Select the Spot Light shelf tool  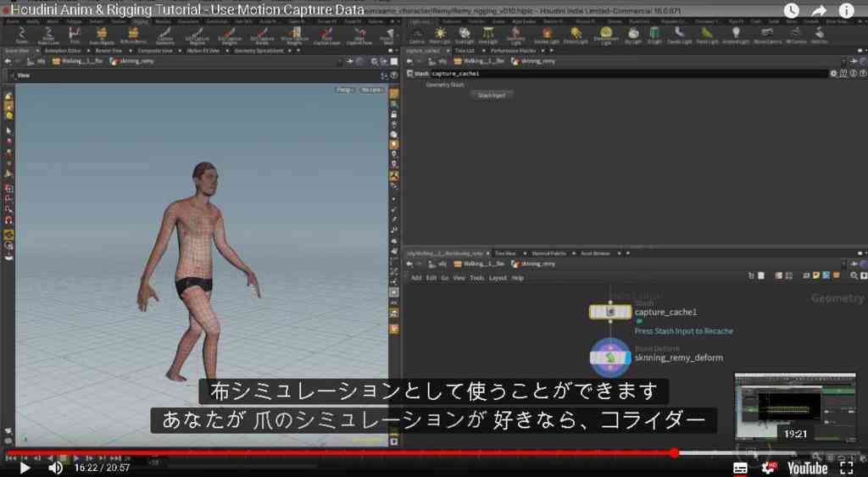[464, 36]
